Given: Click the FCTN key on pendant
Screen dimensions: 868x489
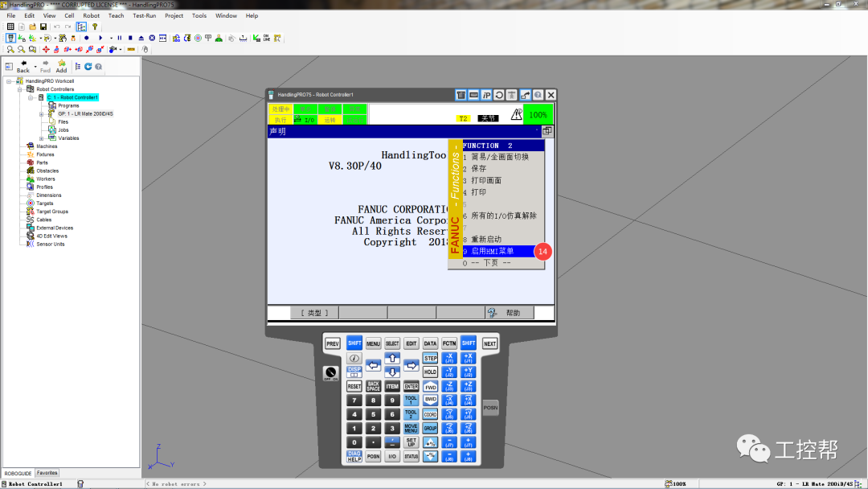Looking at the screenshot, I should (449, 343).
